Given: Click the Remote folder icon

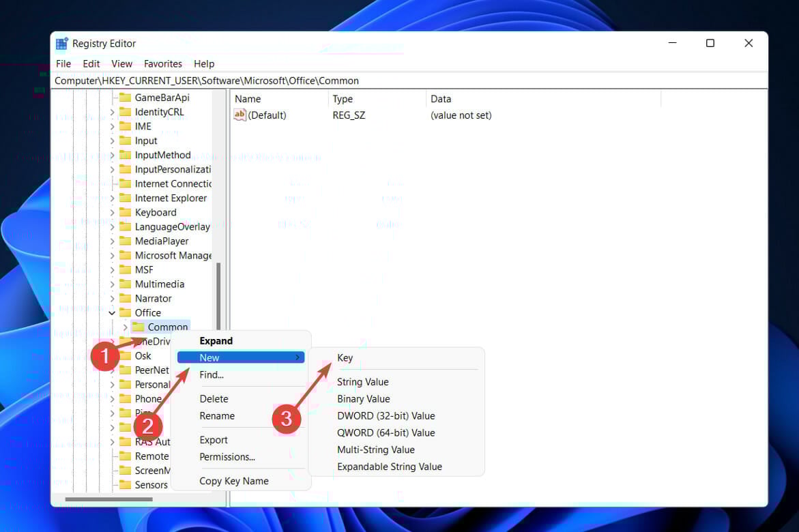Looking at the screenshot, I should [126, 456].
